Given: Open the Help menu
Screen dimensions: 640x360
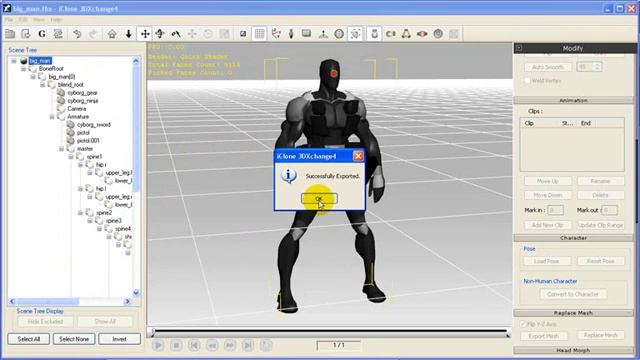Looking at the screenshot, I should (56, 20).
